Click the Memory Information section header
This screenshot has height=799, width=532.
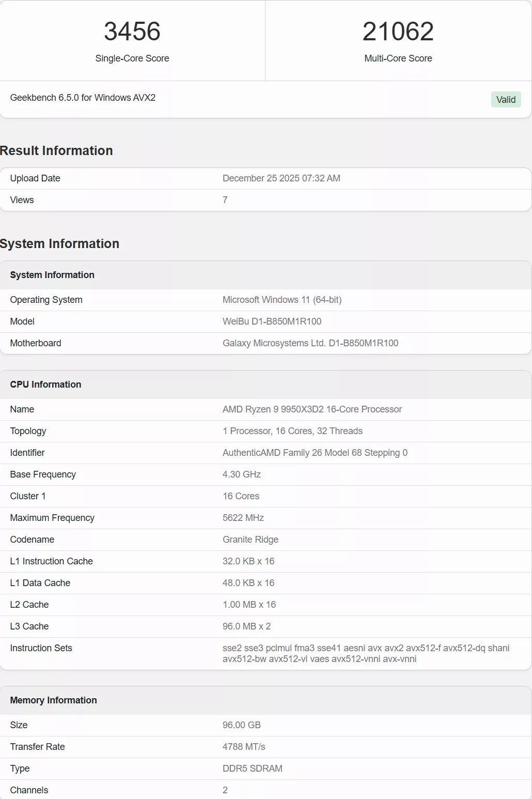click(54, 700)
